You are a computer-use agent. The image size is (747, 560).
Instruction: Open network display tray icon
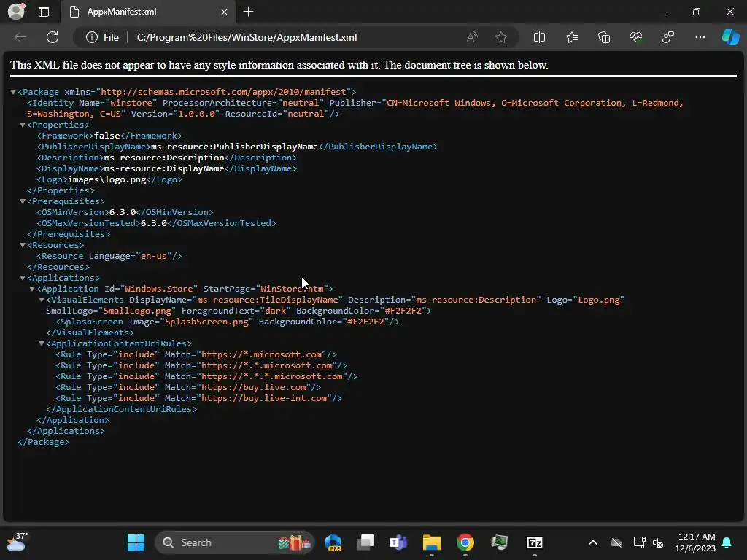click(639, 542)
